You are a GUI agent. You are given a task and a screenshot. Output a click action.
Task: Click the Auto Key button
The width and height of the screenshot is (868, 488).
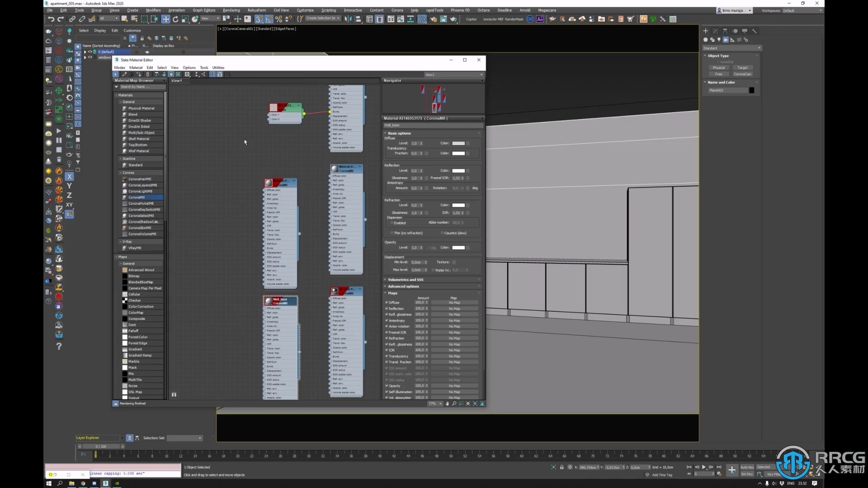tap(747, 467)
